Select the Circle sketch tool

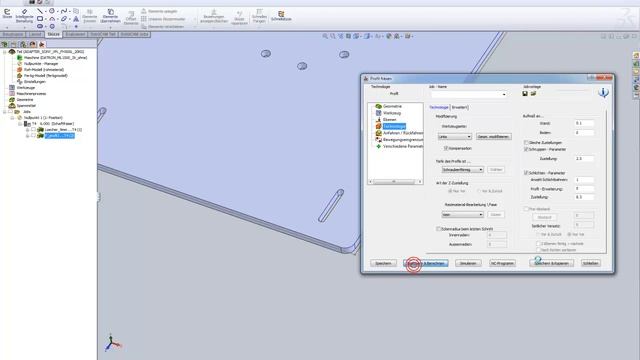point(52,11)
